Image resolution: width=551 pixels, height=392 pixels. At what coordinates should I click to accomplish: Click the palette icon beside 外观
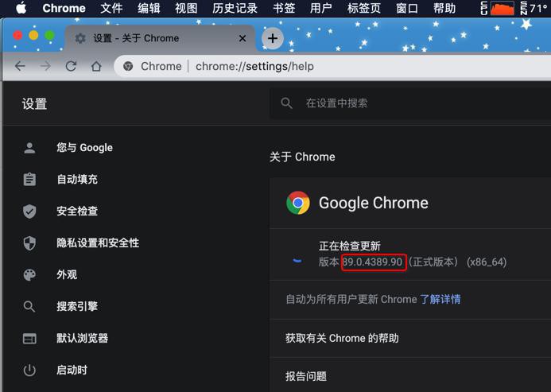29,274
